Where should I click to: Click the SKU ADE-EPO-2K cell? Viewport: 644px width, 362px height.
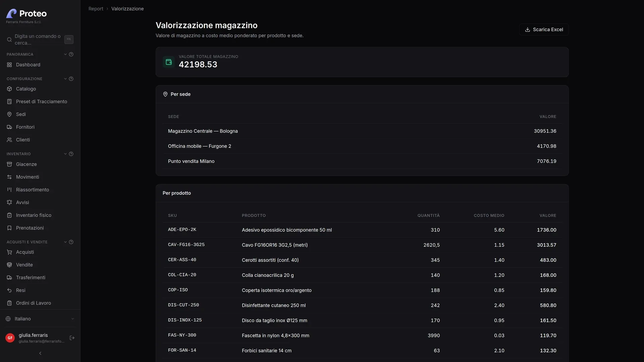[x=182, y=230]
